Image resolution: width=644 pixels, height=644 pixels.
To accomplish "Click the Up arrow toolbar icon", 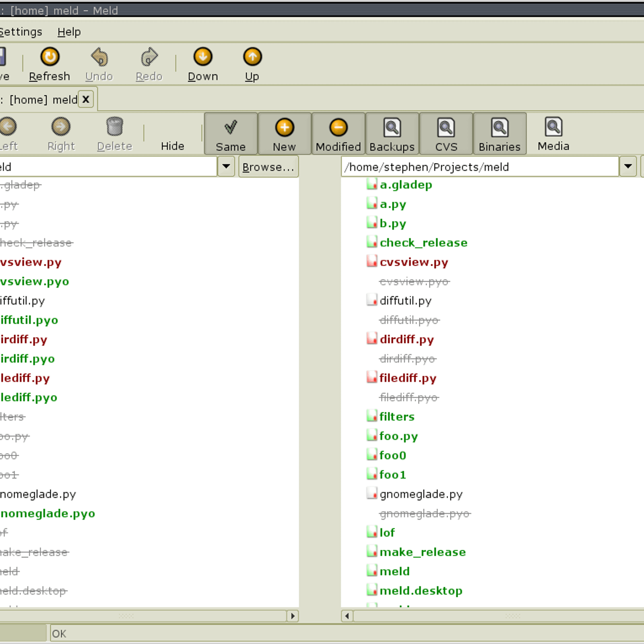I will (252, 57).
